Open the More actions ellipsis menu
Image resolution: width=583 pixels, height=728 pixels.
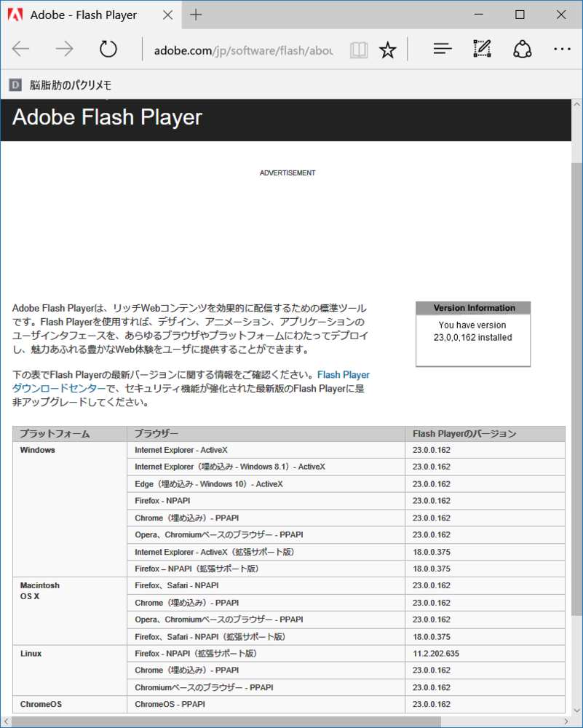point(562,49)
